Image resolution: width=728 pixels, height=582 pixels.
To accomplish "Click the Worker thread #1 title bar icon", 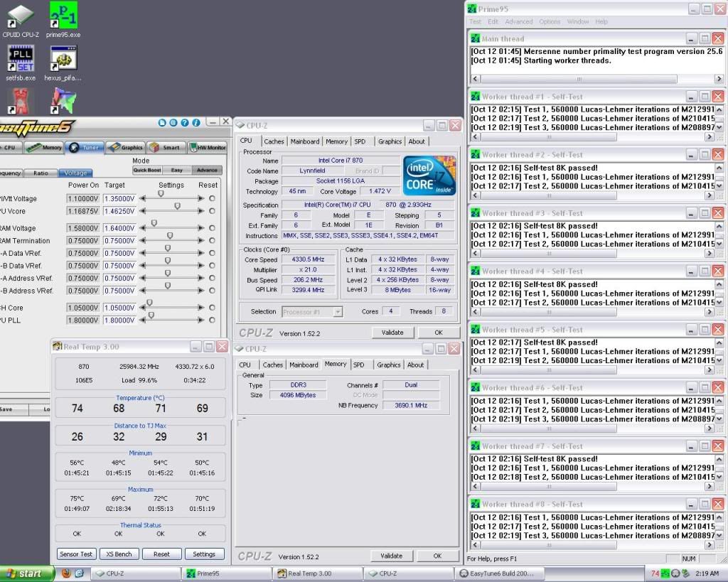I will [x=476, y=97].
